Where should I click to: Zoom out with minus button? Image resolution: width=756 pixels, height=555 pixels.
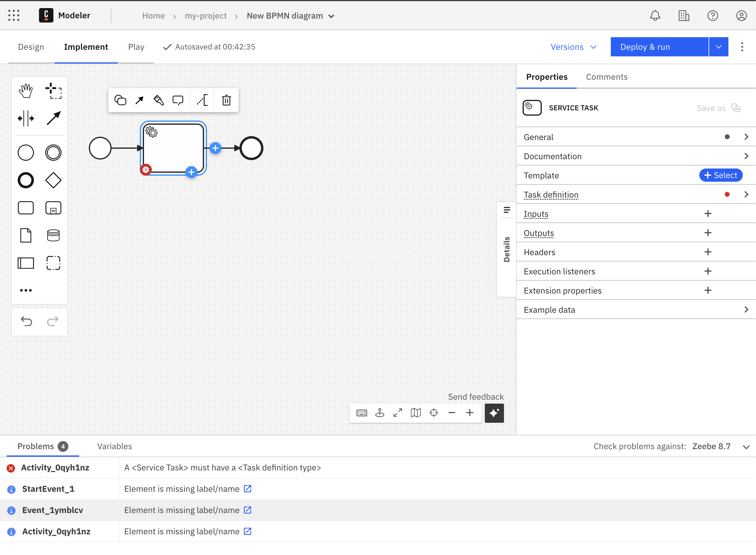coord(452,413)
